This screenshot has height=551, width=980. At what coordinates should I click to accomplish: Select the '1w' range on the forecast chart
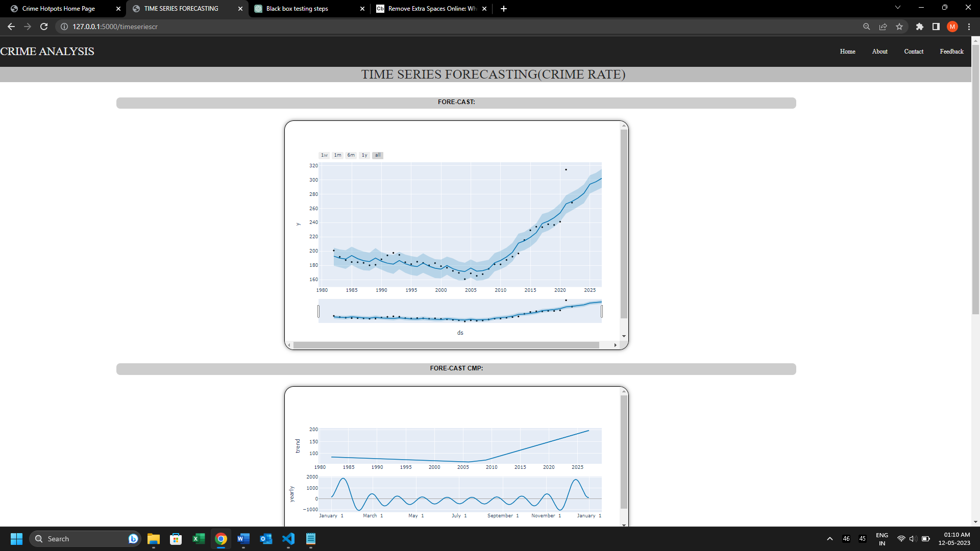(x=324, y=155)
